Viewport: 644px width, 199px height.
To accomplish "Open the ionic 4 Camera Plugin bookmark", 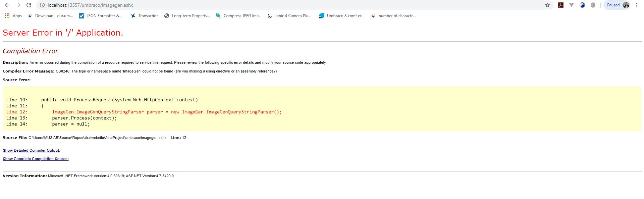I will [x=289, y=16].
